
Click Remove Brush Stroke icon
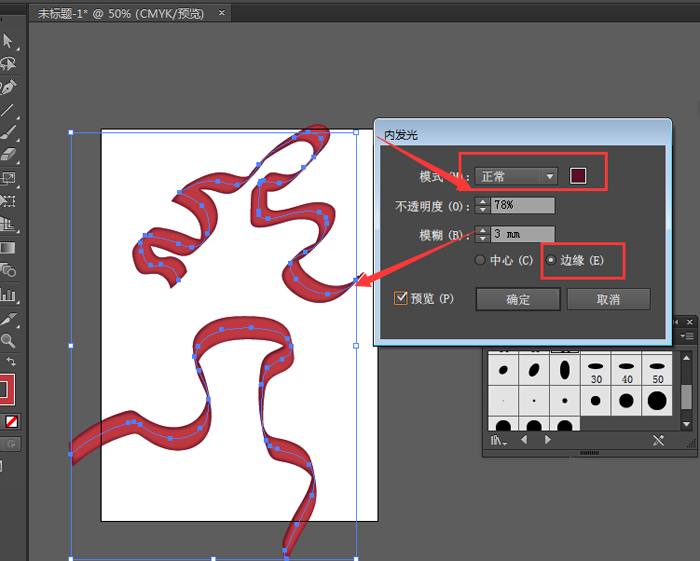click(658, 440)
